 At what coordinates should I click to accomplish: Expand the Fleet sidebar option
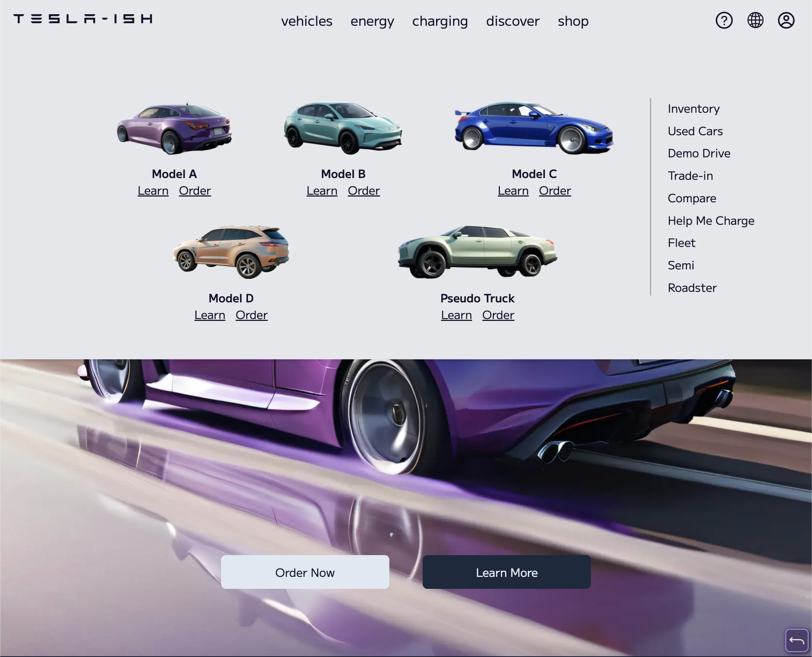tap(681, 243)
